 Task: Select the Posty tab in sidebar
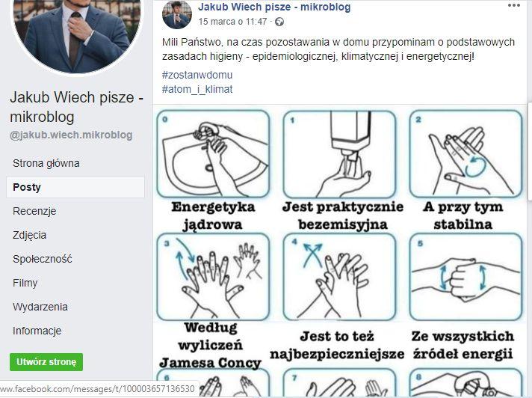click(75, 187)
